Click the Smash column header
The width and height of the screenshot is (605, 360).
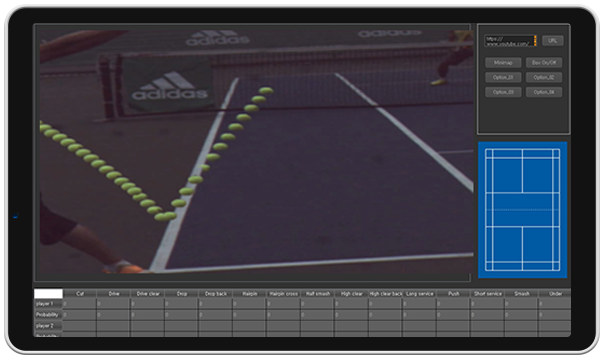[522, 294]
